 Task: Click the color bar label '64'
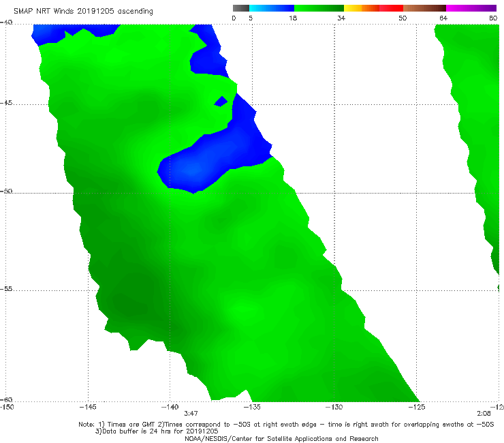point(443,18)
